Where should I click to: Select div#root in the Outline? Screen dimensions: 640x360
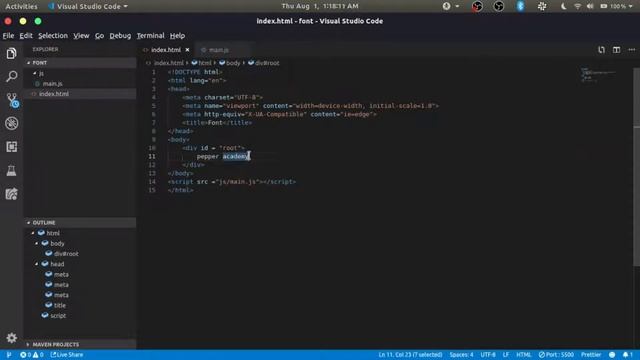(x=66, y=254)
